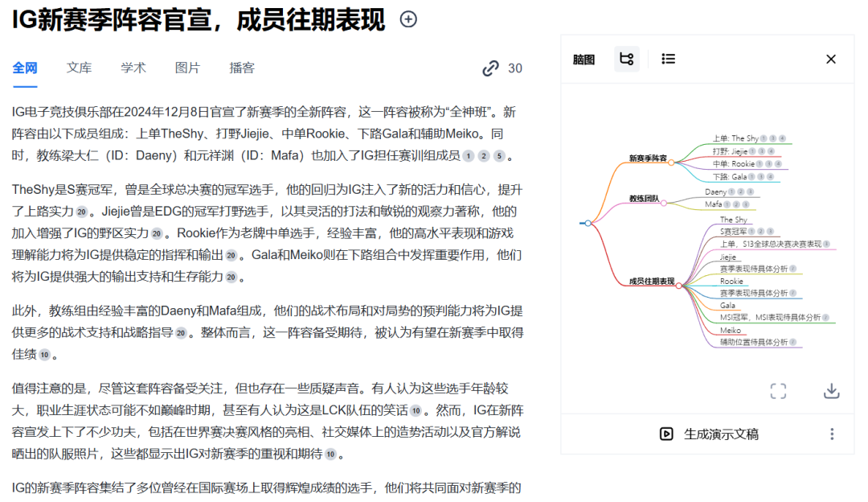Image resolution: width=868 pixels, height=502 pixels.
Task: Click badge beside MSI冠军 node
Action: tap(825, 318)
